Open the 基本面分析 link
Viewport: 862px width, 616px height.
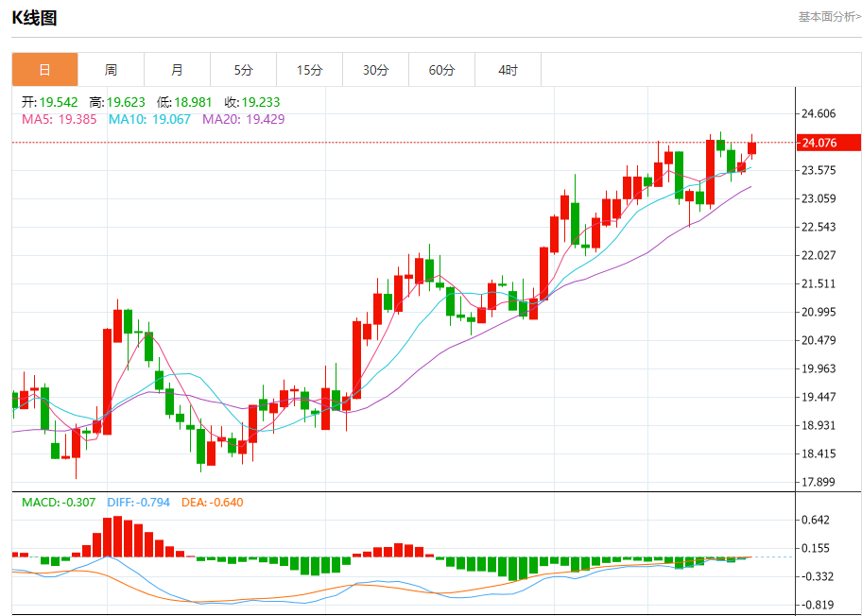click(x=830, y=17)
